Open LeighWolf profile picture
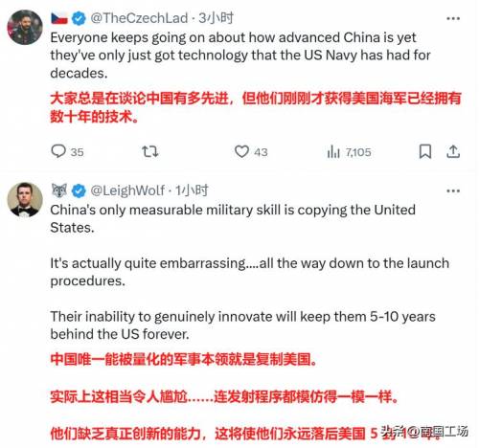Screen dimensions: 479x448 [25, 200]
